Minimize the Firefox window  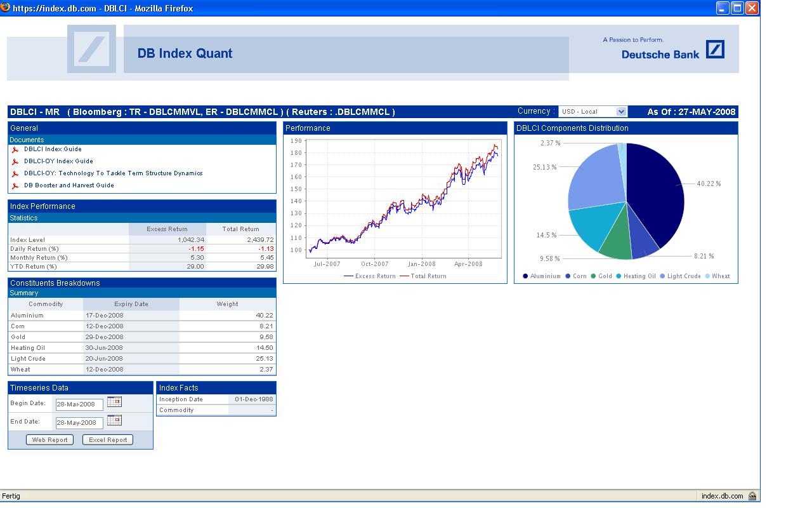pyautogui.click(x=723, y=8)
